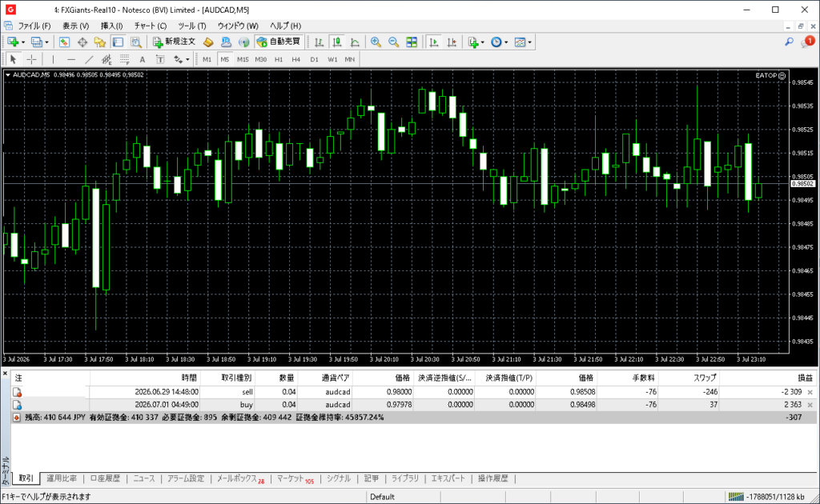Open the チャート (C) menu
Screen dimensions: 820x504
coord(150,26)
